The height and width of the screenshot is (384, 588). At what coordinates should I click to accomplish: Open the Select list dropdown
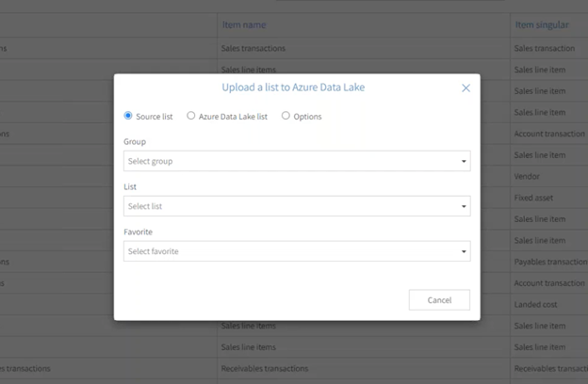(x=297, y=206)
